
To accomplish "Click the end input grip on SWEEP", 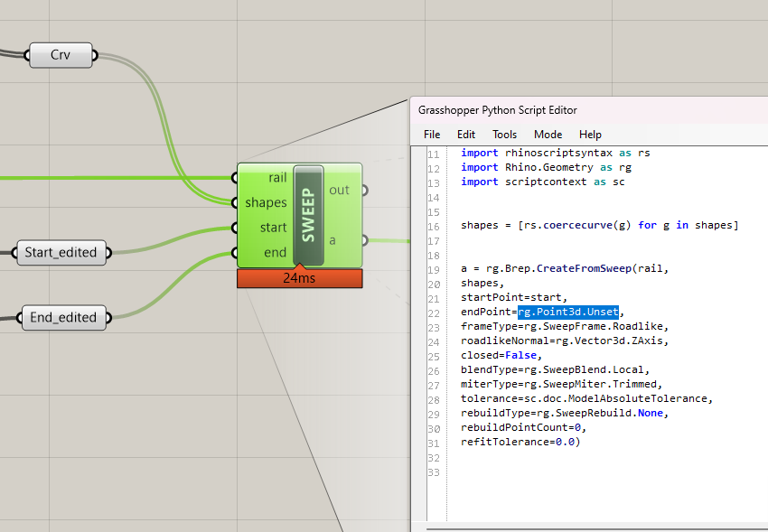I will (234, 253).
